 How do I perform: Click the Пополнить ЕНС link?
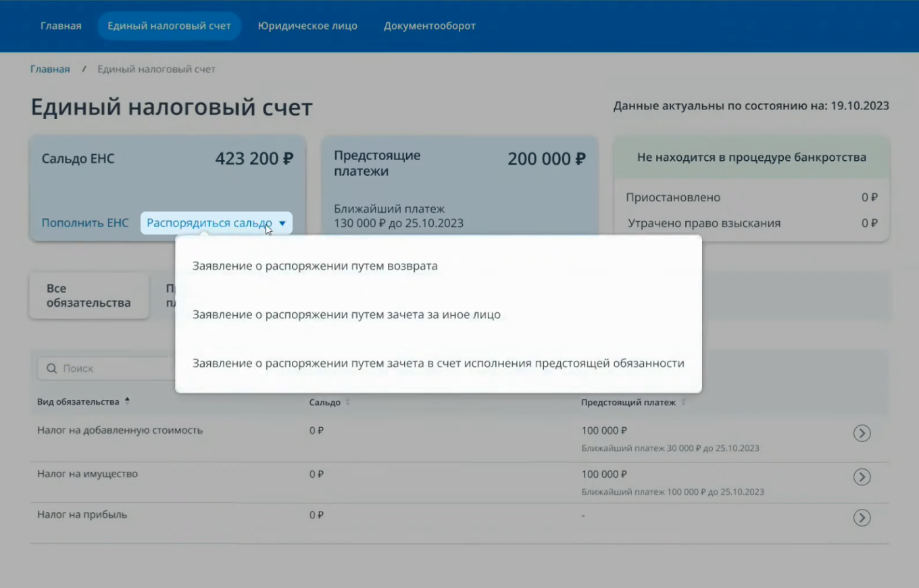click(85, 222)
